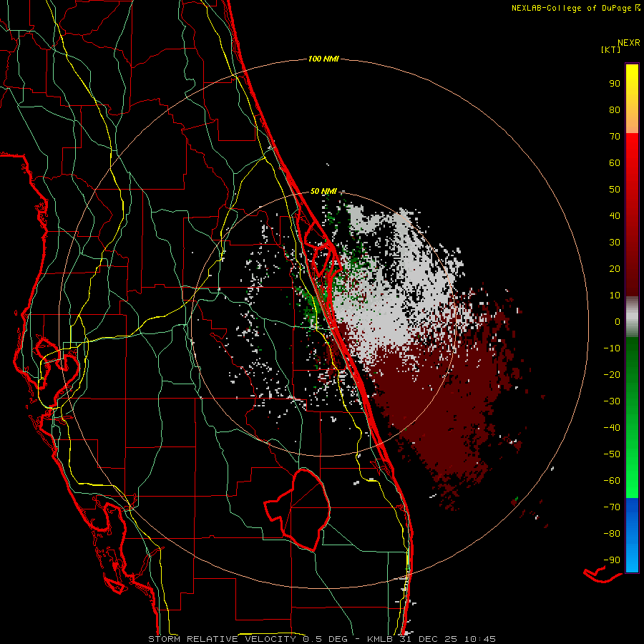Click the 80 value on the velocity scale
Screen dimensions: 644x644
(x=615, y=110)
